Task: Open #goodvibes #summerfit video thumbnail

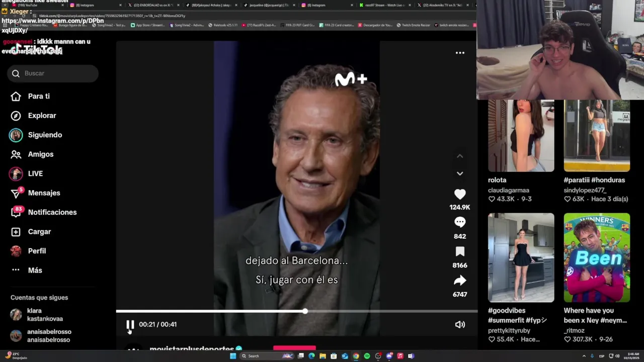Action: (x=521, y=257)
